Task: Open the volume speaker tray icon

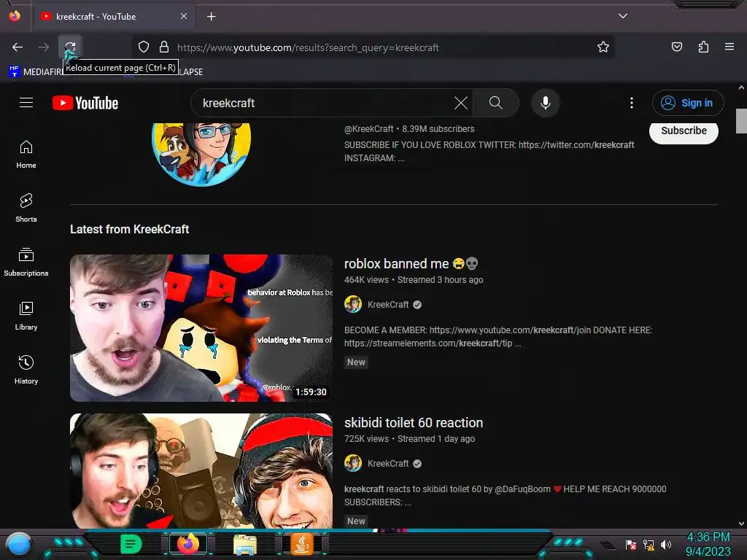Action: [x=665, y=544]
